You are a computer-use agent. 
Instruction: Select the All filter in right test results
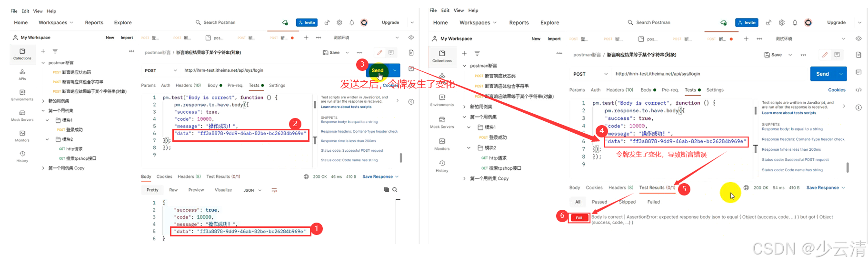click(578, 202)
